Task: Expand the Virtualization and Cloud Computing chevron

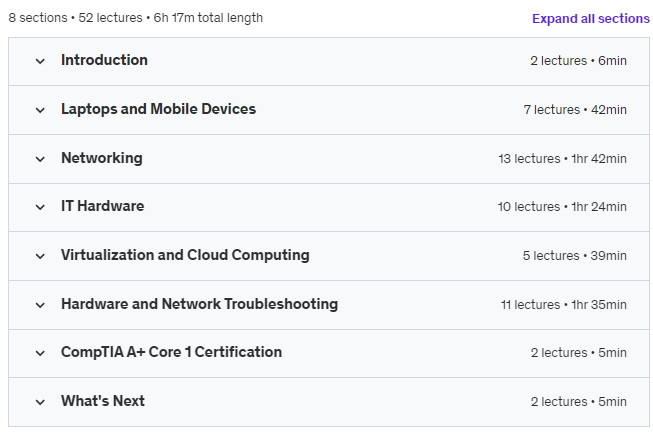Action: tap(40, 256)
